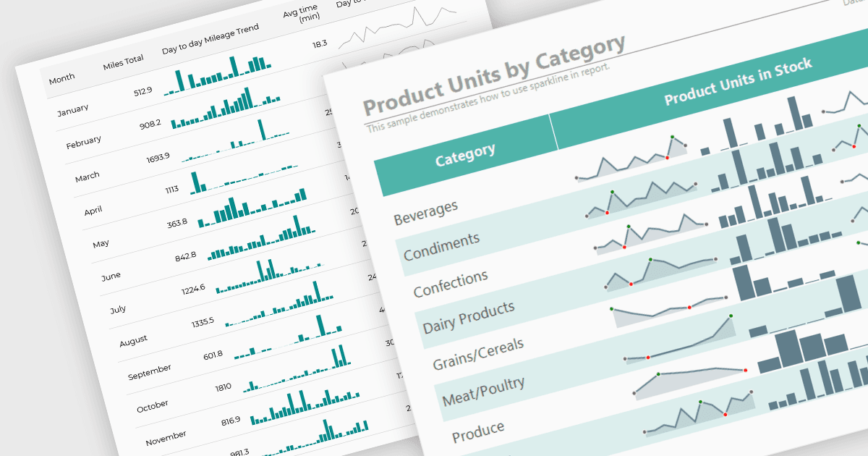Select the "Dairy Products" category row label

469,316
